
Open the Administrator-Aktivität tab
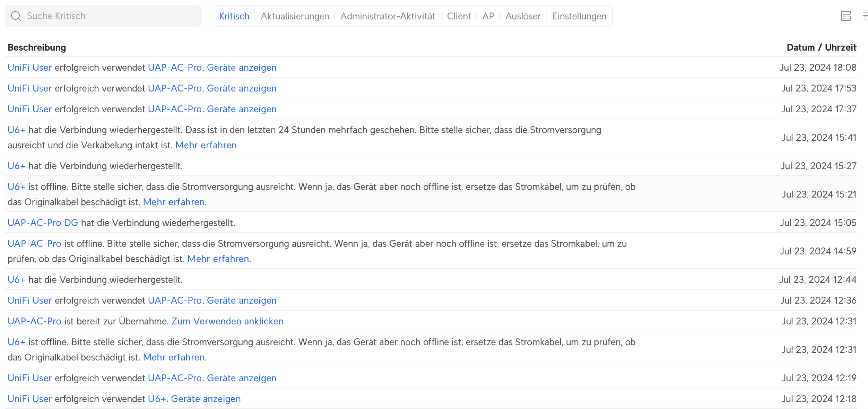(x=388, y=16)
